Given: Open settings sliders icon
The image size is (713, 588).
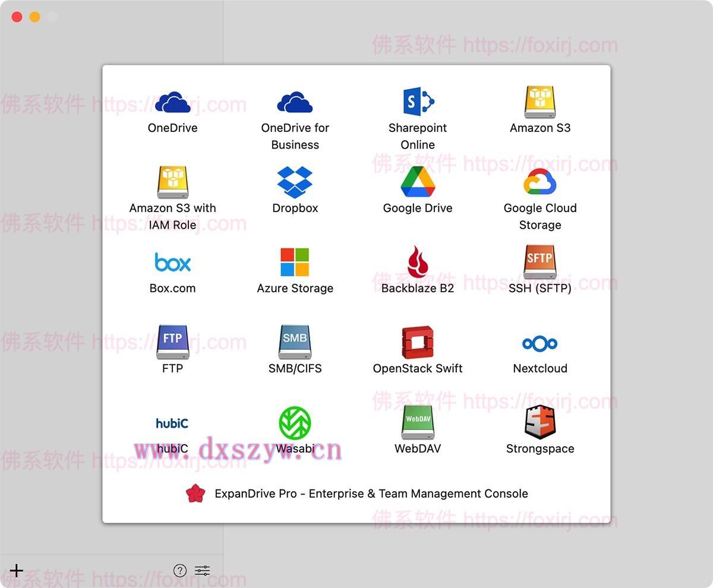Looking at the screenshot, I should (203, 571).
